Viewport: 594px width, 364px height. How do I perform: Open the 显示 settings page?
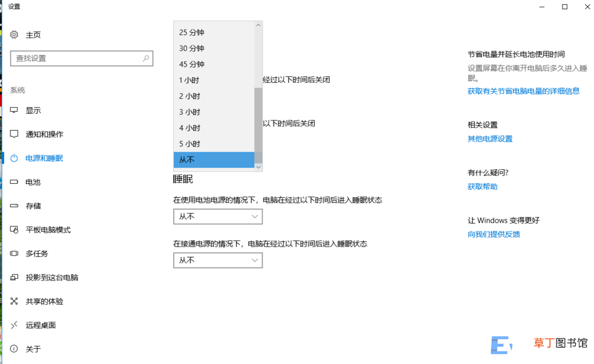(x=33, y=110)
